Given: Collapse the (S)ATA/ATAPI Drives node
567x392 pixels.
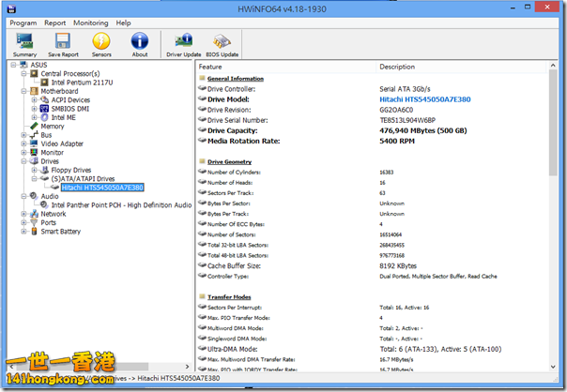Looking at the screenshot, I should tap(35, 178).
